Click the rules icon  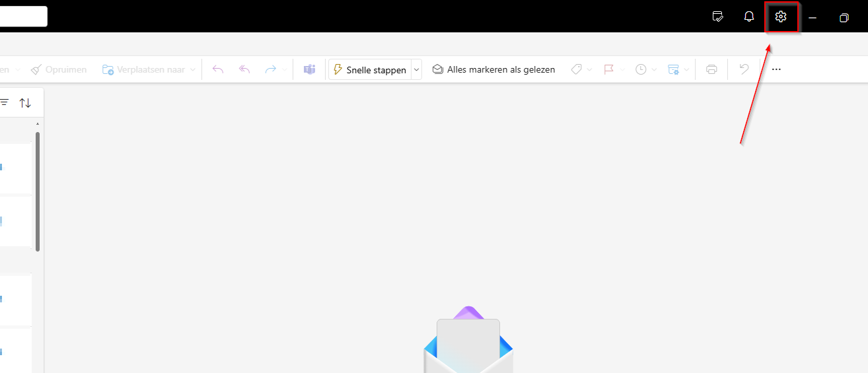pos(673,69)
